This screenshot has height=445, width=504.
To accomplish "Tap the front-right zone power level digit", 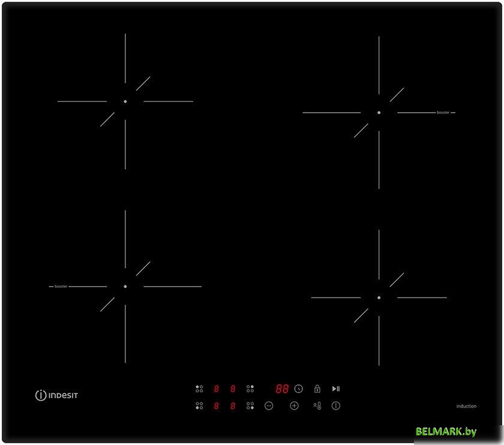I will click(233, 406).
